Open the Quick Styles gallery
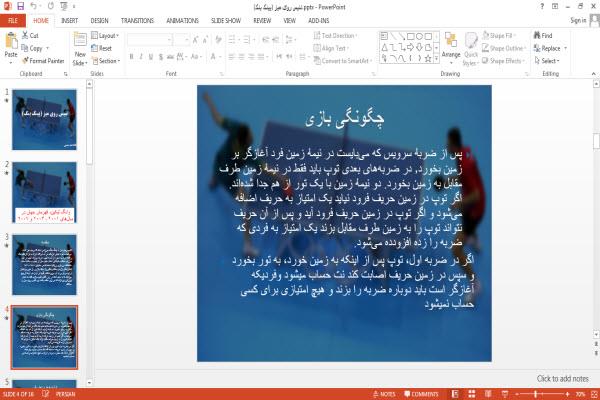 tap(471, 49)
